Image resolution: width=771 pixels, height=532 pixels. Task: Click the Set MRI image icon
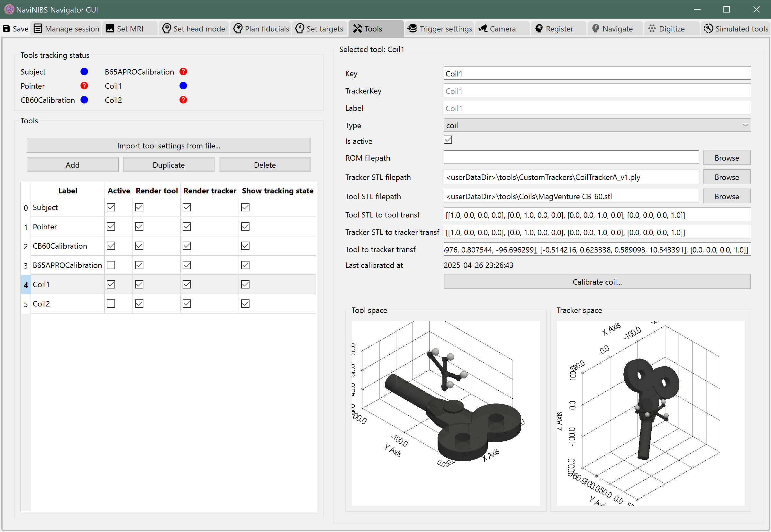110,29
